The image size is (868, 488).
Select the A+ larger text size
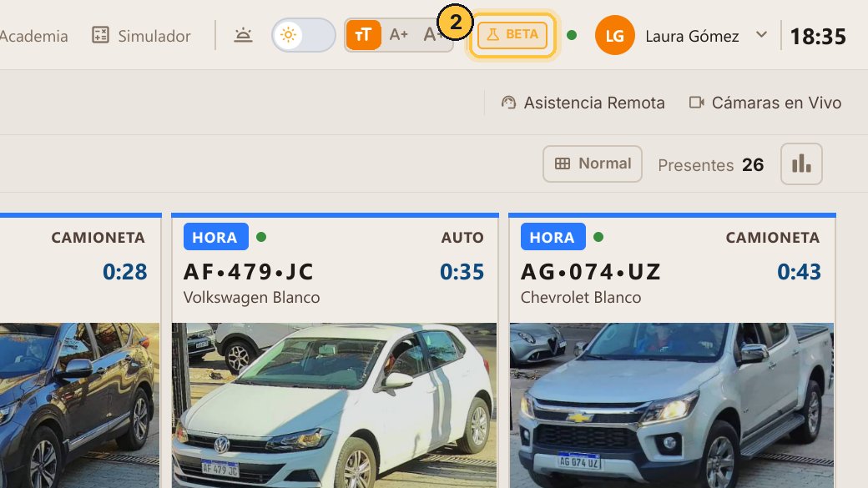[399, 35]
